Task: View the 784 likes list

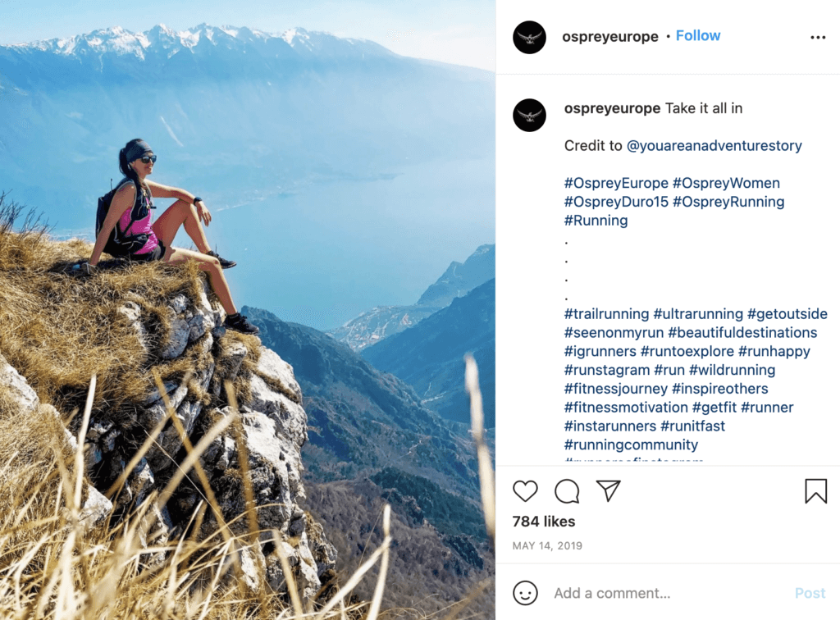Action: click(x=544, y=522)
